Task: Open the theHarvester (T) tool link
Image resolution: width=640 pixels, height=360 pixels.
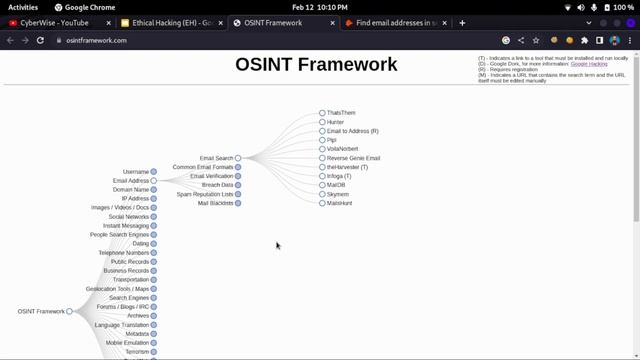Action: (x=347, y=167)
